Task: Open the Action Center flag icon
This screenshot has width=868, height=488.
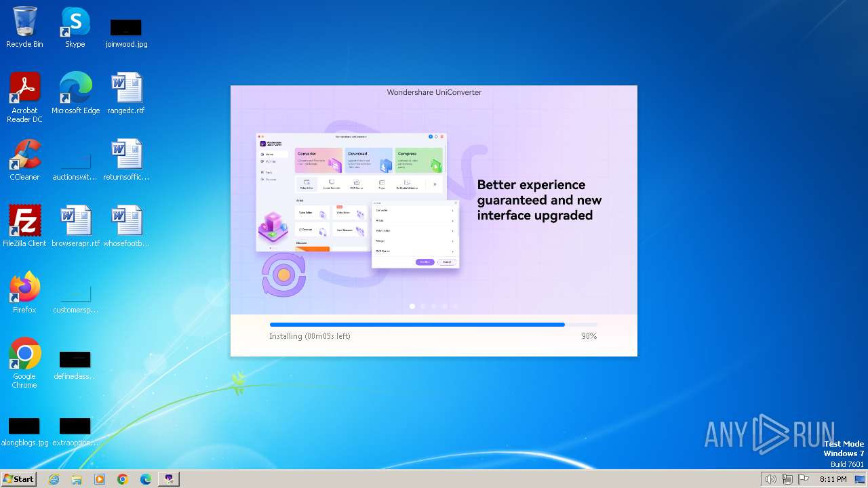Action: (x=804, y=479)
